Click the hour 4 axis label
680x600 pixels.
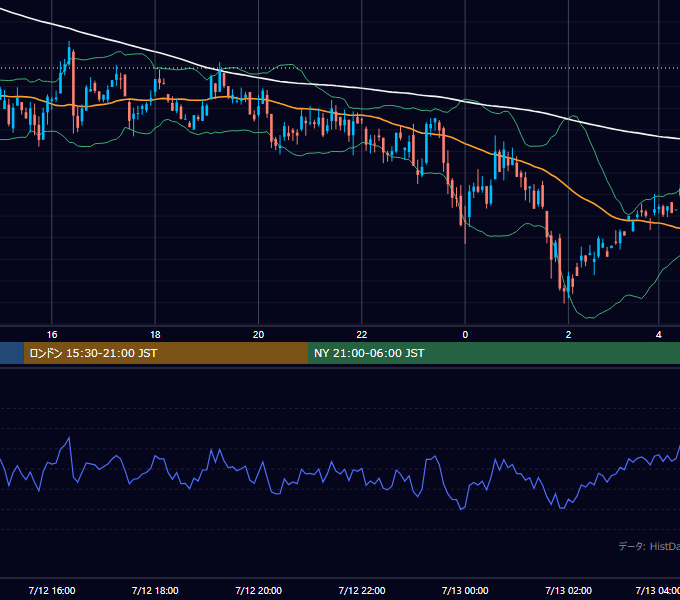tap(659, 335)
